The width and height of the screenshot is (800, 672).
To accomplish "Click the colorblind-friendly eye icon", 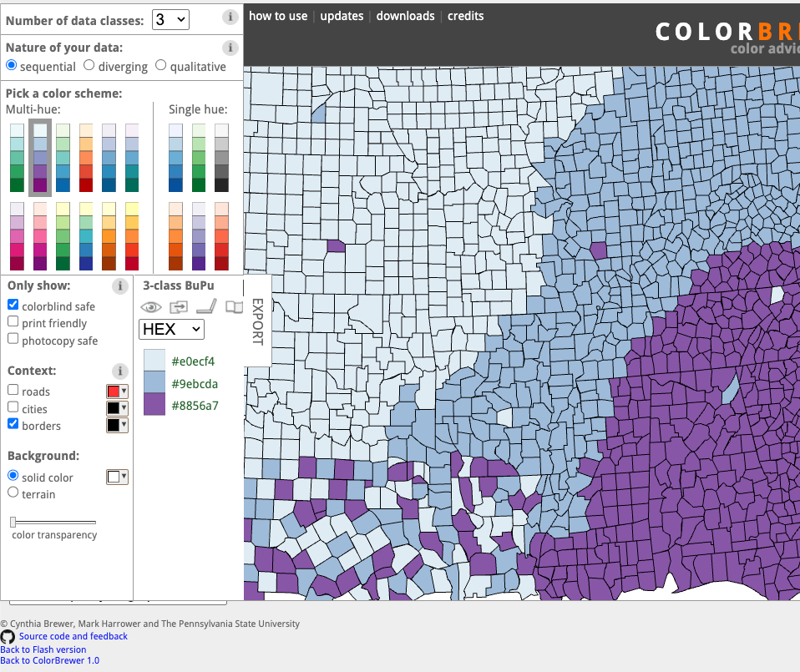I will [x=151, y=307].
